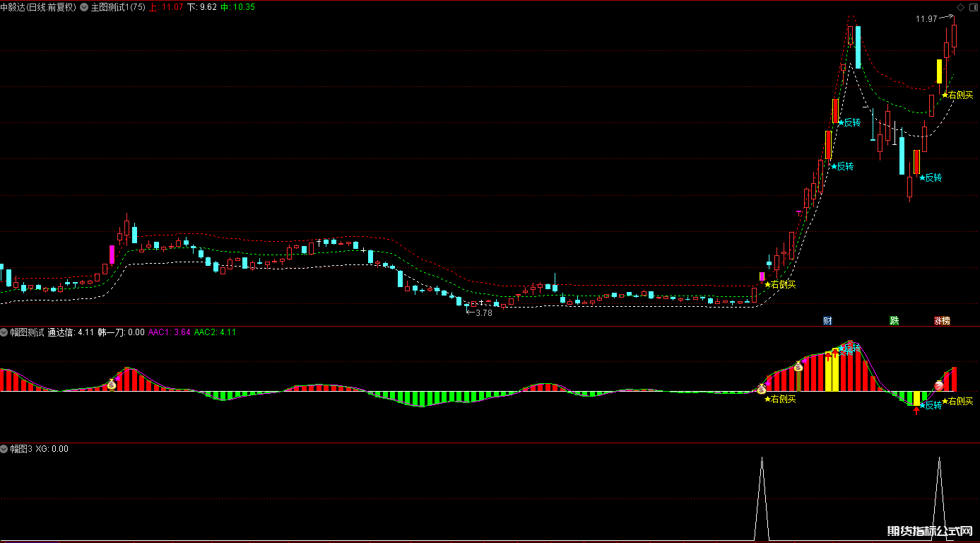Click the 韩一刀: 0.00 value

(x=122, y=332)
